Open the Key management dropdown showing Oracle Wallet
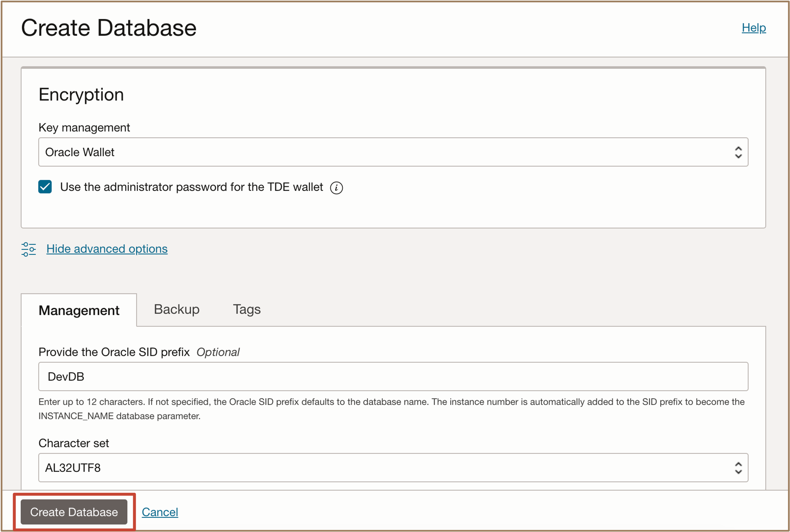Image resolution: width=790 pixels, height=532 pixels. pos(391,152)
